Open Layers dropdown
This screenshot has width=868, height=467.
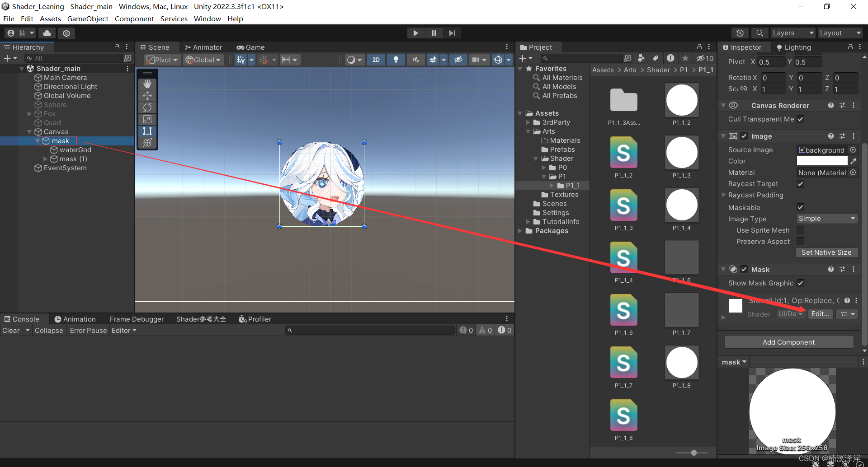tap(793, 33)
